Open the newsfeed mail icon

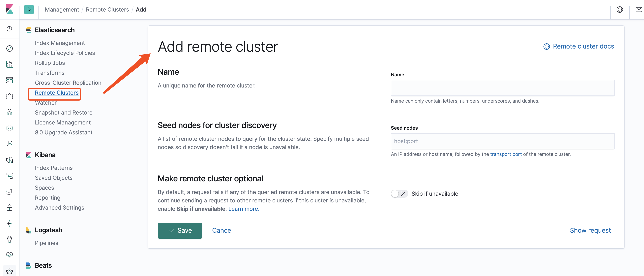[x=638, y=10]
